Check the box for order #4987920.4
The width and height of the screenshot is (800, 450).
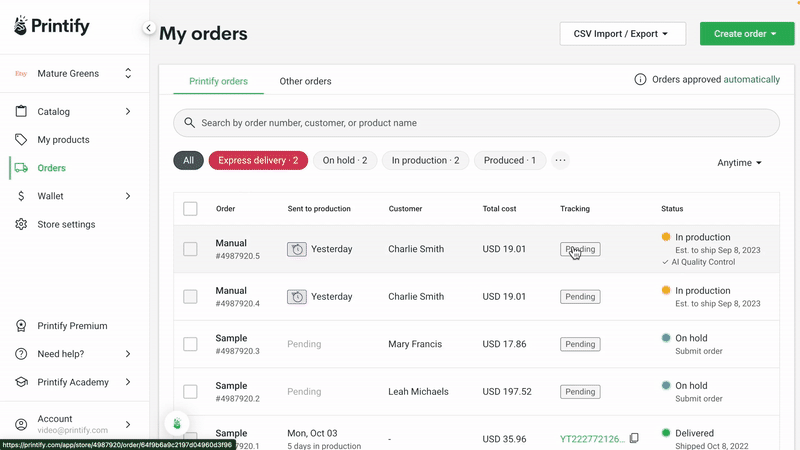click(x=190, y=296)
